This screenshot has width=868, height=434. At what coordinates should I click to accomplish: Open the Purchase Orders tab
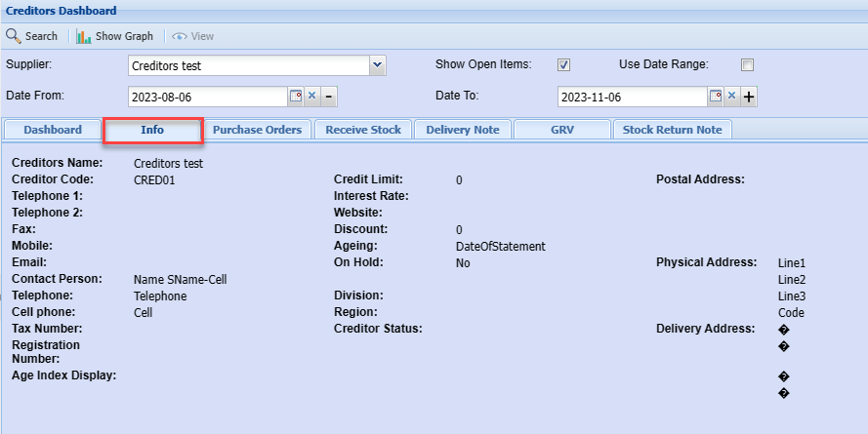[x=258, y=130]
